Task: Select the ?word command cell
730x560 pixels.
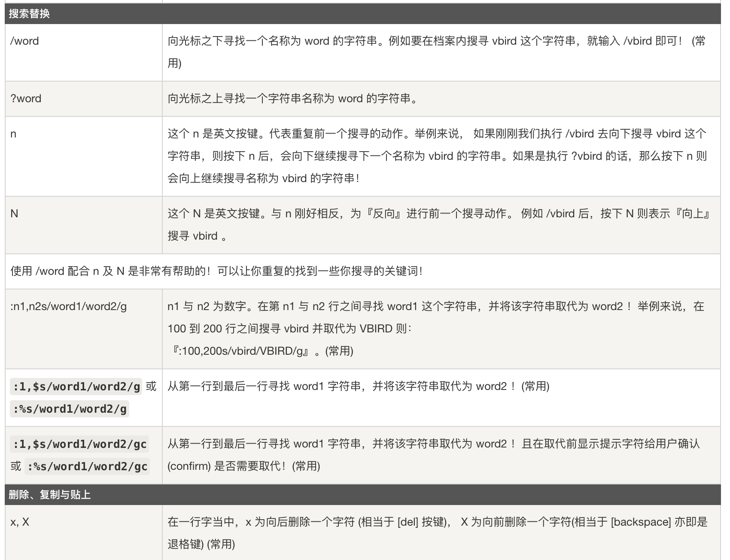Action: click(x=84, y=99)
